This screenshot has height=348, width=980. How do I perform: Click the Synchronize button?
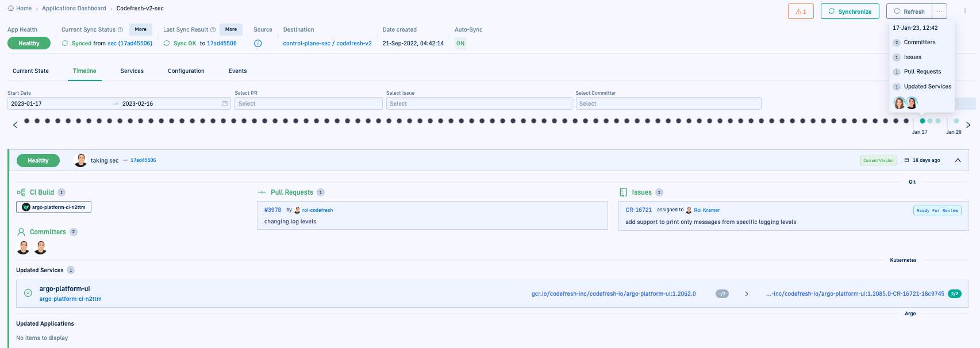[850, 11]
